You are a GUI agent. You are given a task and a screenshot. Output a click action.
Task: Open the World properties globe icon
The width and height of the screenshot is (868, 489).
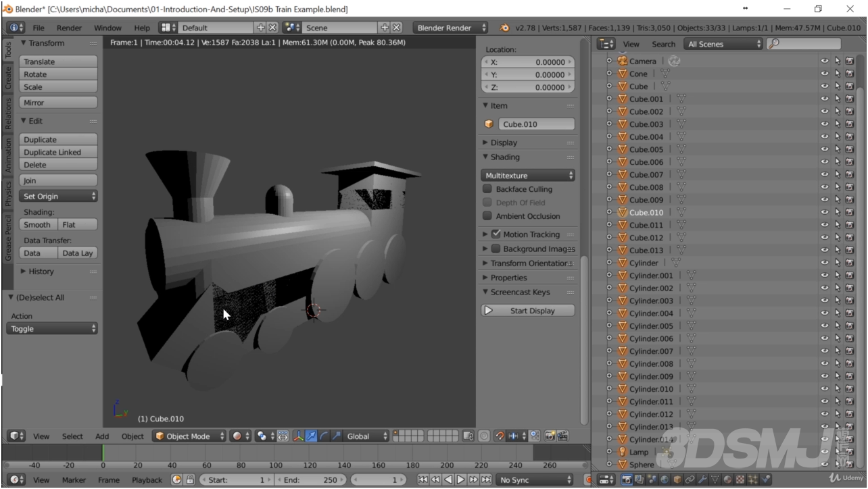coord(665,479)
